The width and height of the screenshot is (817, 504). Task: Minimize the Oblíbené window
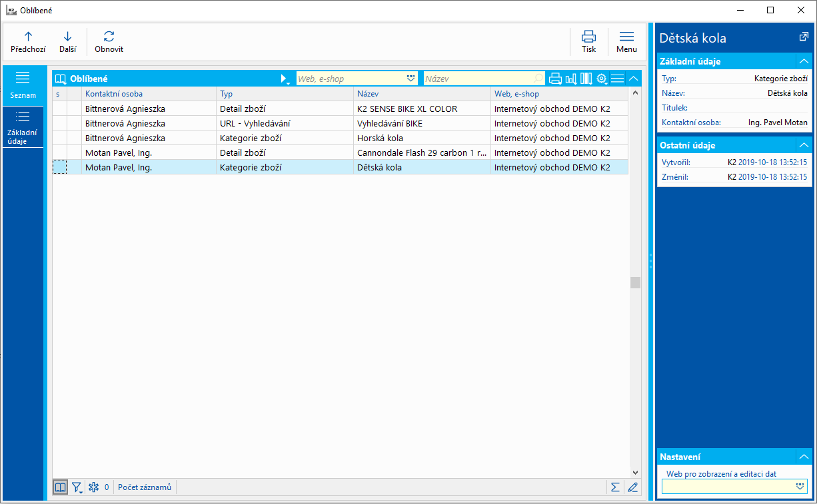point(740,10)
